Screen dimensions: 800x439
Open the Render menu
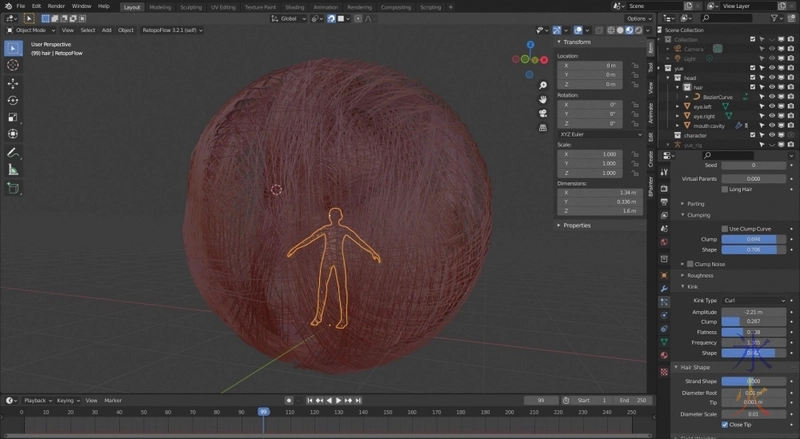pos(57,6)
